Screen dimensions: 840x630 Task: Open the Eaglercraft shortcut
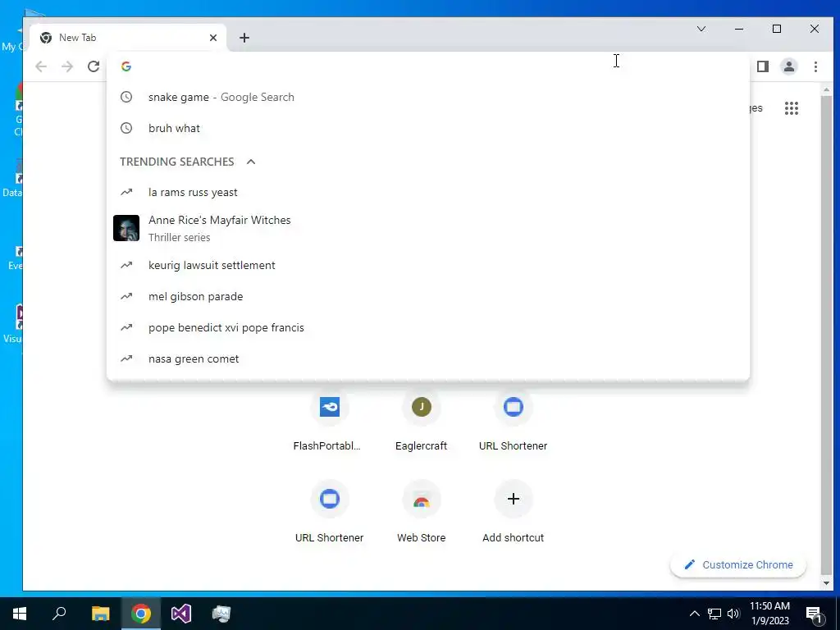pyautogui.click(x=421, y=420)
